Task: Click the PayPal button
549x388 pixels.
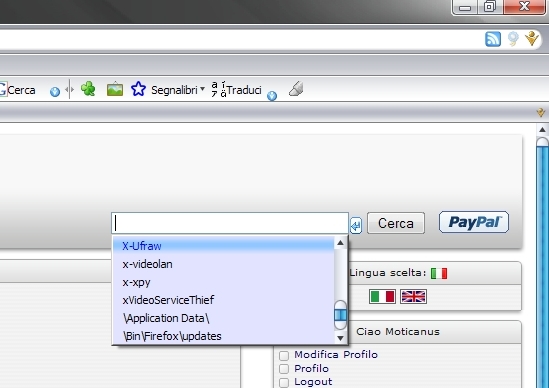Action: point(474,222)
